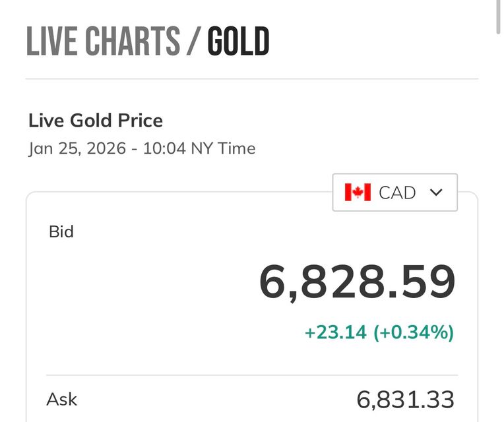This screenshot has height=422, width=504.
Task: Click the CAD currency code text
Action: pos(397,193)
